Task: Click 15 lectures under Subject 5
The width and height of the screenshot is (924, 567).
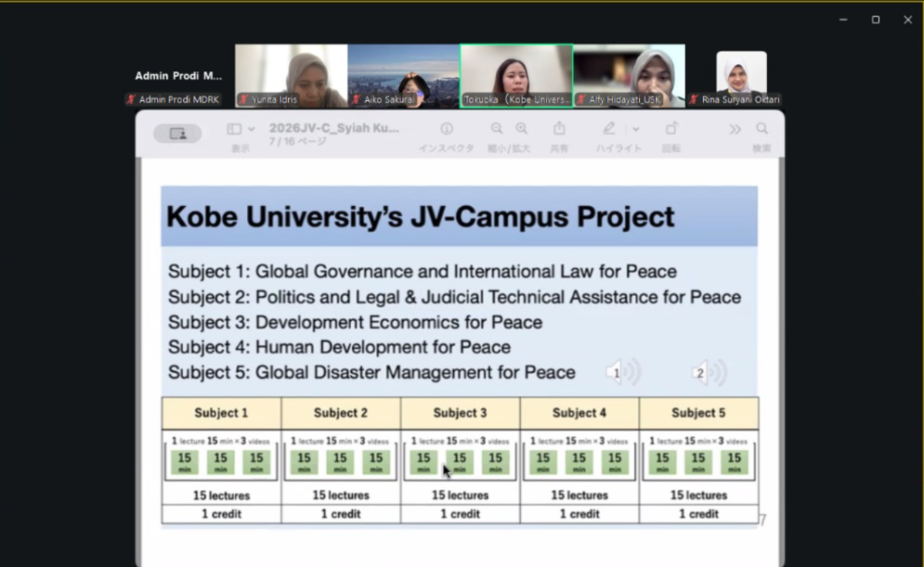Action: tap(698, 495)
